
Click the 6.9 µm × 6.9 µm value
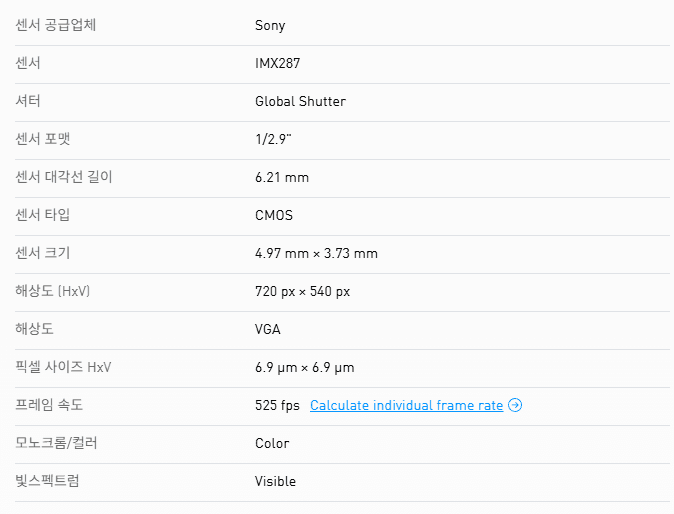pos(304,367)
